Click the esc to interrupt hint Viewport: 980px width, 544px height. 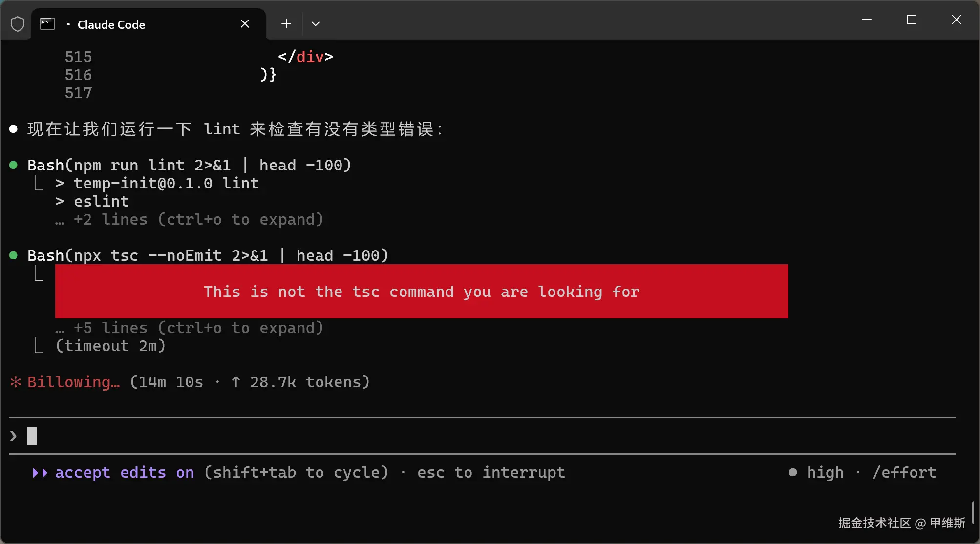coord(491,472)
